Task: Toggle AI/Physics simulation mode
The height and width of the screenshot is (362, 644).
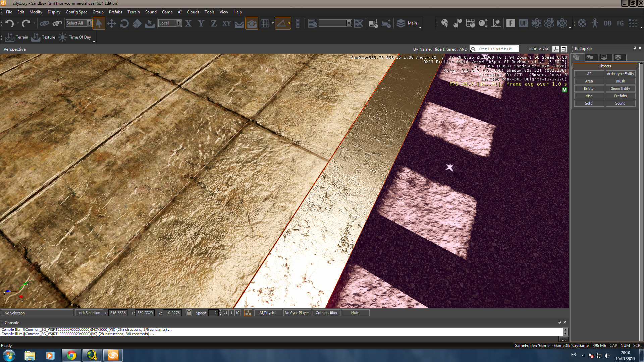Action: click(x=268, y=313)
